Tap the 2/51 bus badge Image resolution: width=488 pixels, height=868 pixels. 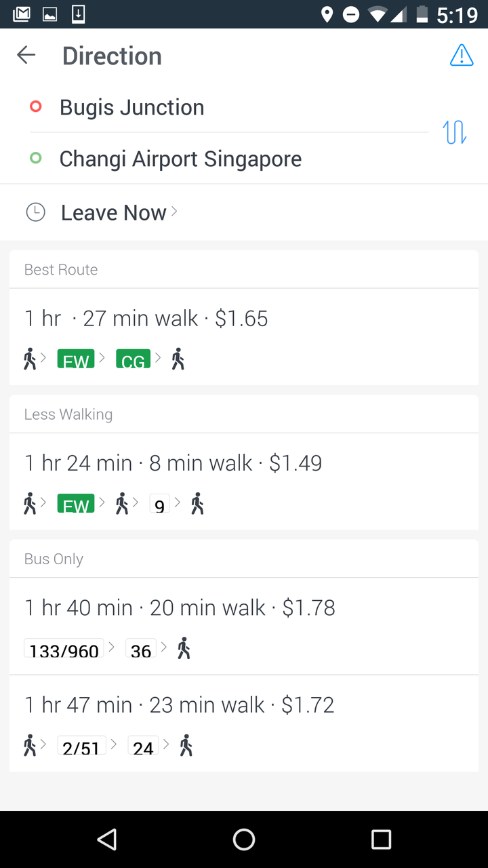click(x=81, y=747)
